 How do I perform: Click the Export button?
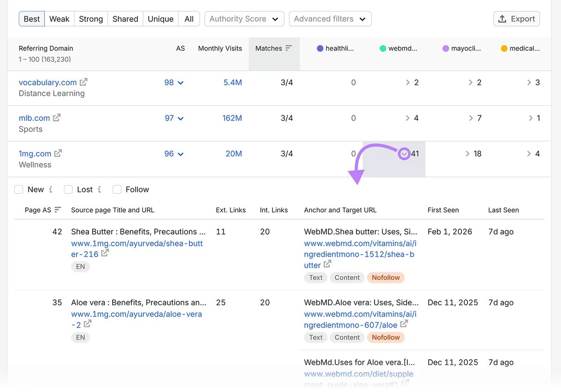pyautogui.click(x=517, y=19)
